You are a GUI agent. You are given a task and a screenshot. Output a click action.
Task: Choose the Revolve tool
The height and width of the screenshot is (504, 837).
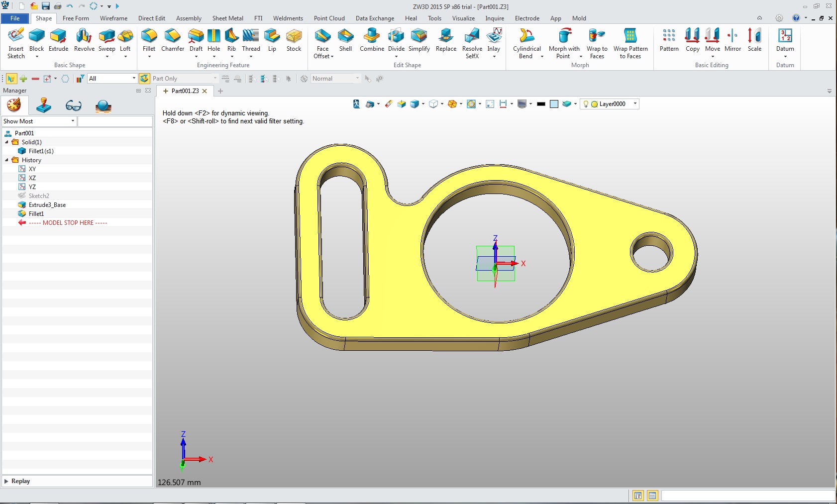84,40
